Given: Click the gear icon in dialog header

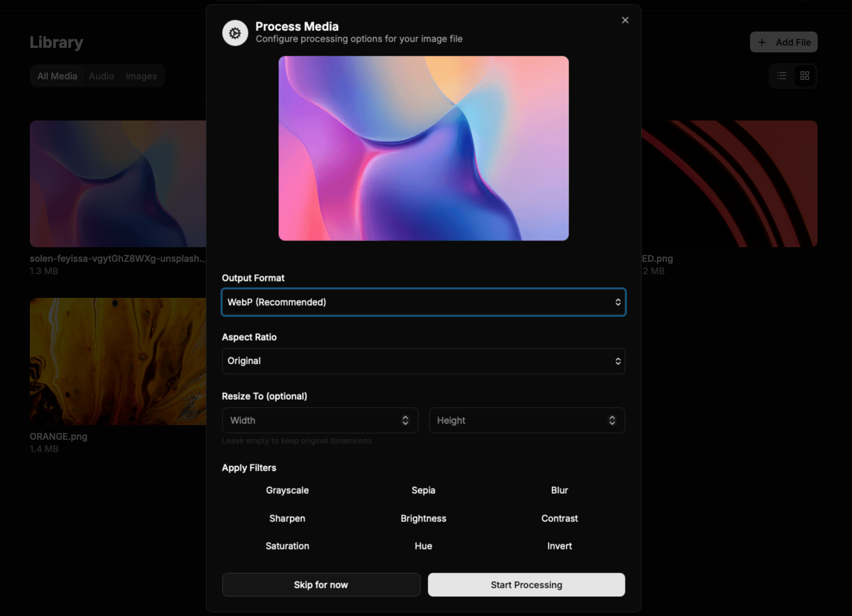Looking at the screenshot, I should [x=235, y=33].
